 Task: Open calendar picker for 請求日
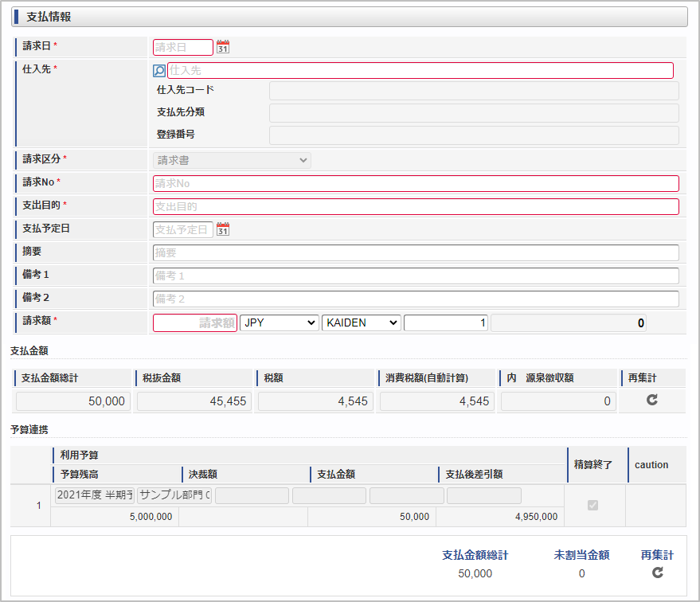223,48
